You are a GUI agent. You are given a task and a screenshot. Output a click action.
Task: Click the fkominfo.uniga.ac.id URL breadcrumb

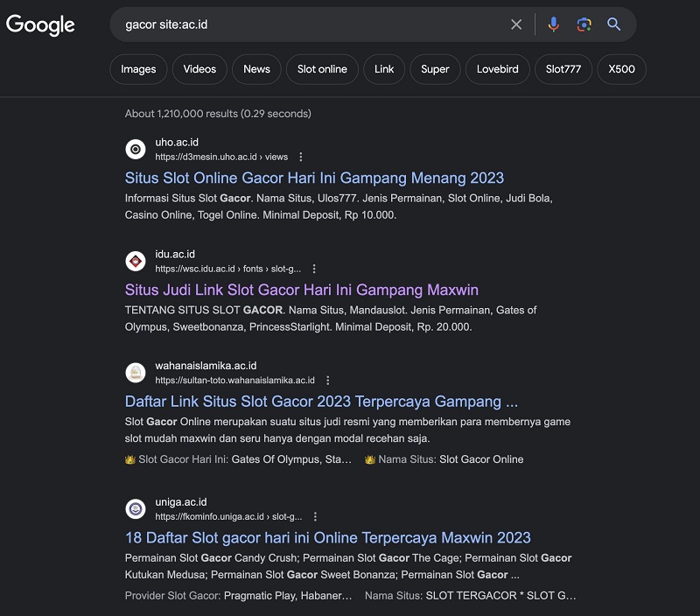coord(228,517)
